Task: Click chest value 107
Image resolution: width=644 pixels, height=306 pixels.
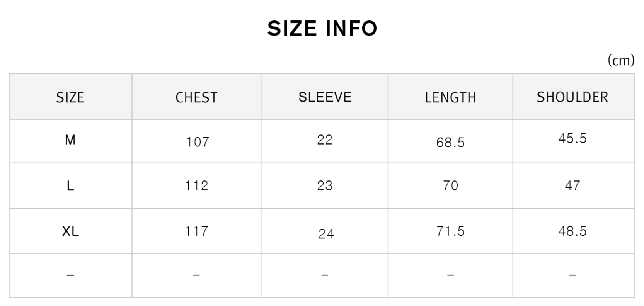Action: pos(198,142)
